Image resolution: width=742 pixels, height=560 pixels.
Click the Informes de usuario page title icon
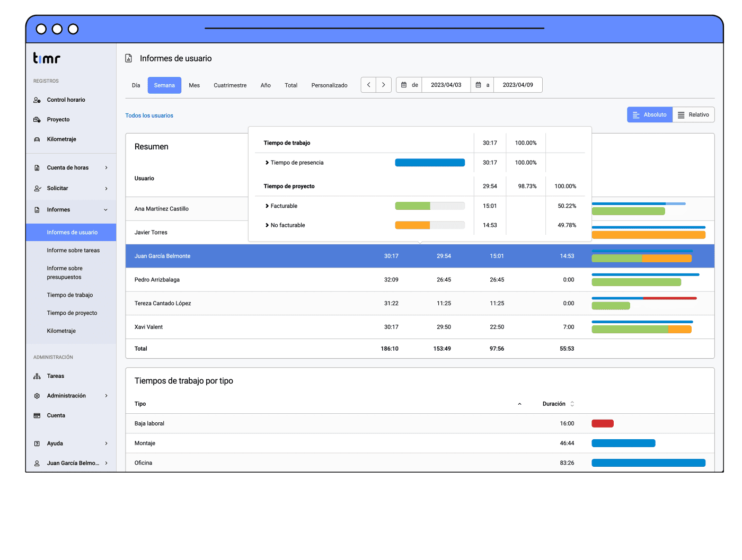pyautogui.click(x=129, y=58)
